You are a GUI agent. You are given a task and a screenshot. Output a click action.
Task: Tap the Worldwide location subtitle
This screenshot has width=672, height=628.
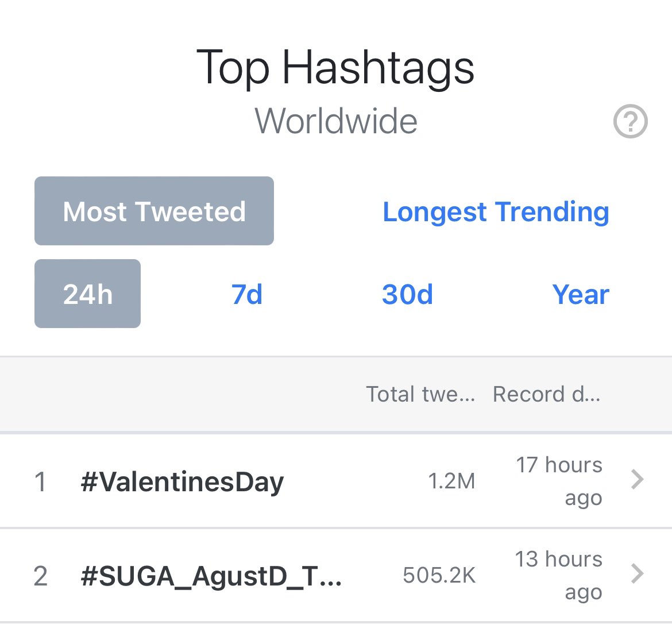pyautogui.click(x=336, y=121)
